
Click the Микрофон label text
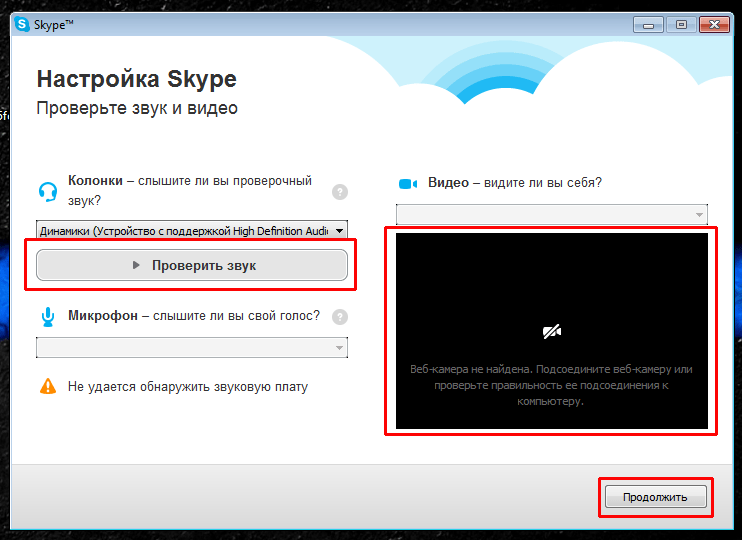point(103,316)
